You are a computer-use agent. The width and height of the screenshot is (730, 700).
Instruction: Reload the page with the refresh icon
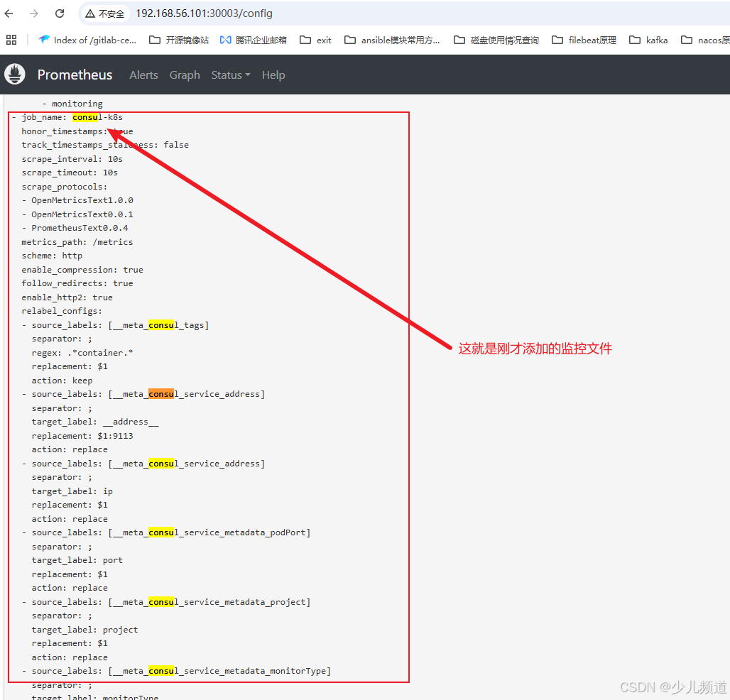pyautogui.click(x=60, y=13)
